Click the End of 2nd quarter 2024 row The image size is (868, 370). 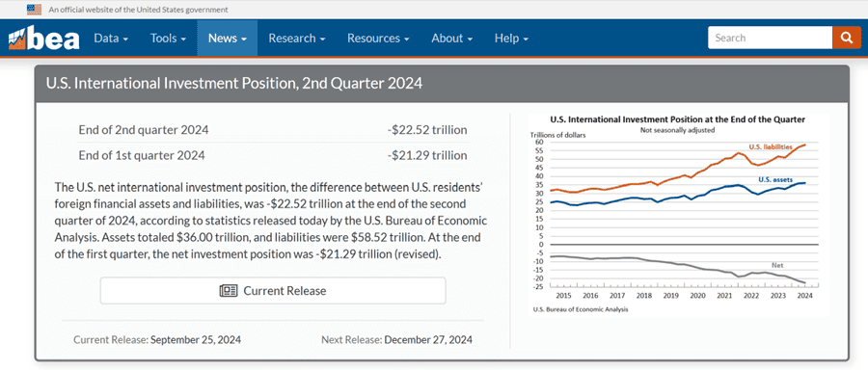tap(273, 130)
